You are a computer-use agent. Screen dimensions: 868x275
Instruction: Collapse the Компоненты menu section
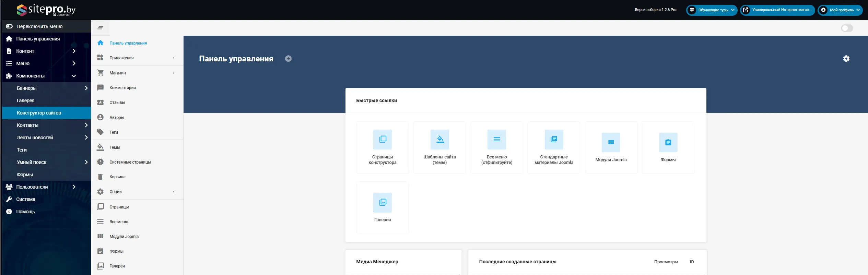click(73, 76)
